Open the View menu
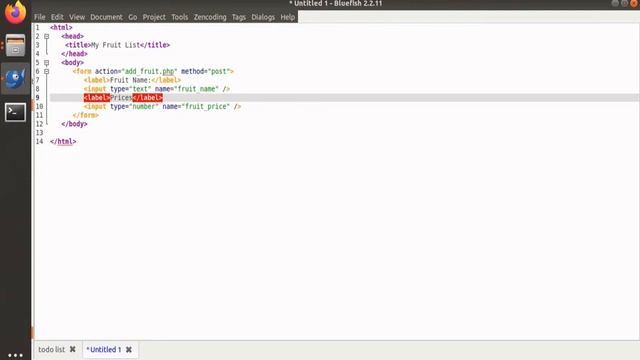Viewport: 640px width, 360px height. click(77, 17)
